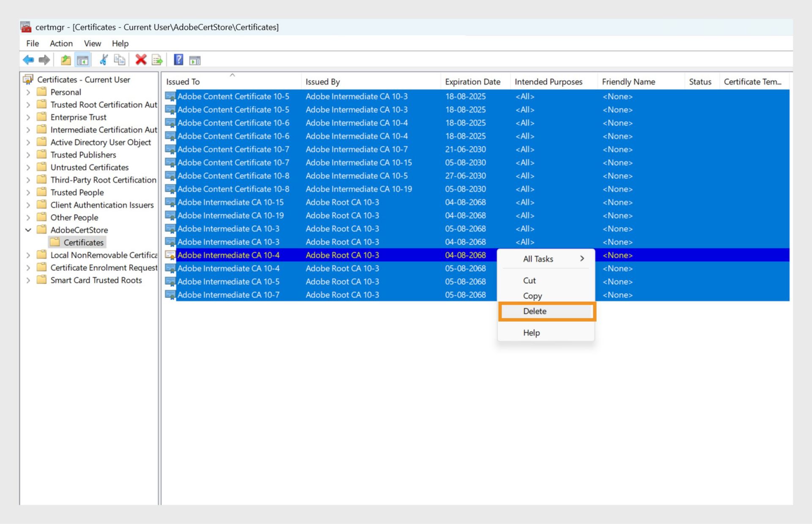Click the Back navigation arrow
The image size is (812, 524).
[x=28, y=60]
